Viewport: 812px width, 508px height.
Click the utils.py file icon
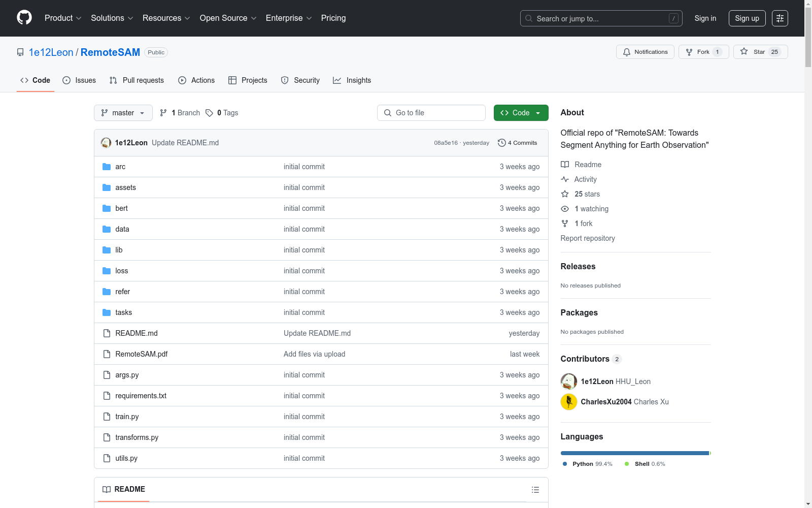tap(107, 458)
